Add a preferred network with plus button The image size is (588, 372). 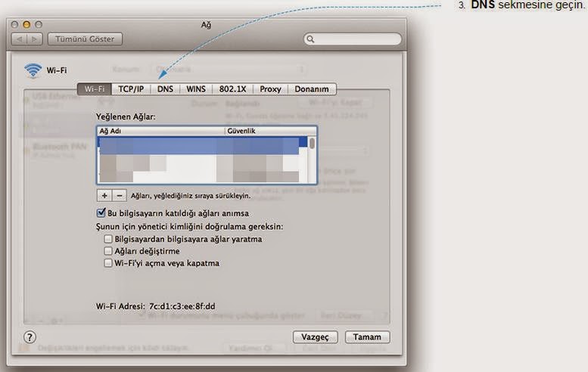[x=104, y=196]
